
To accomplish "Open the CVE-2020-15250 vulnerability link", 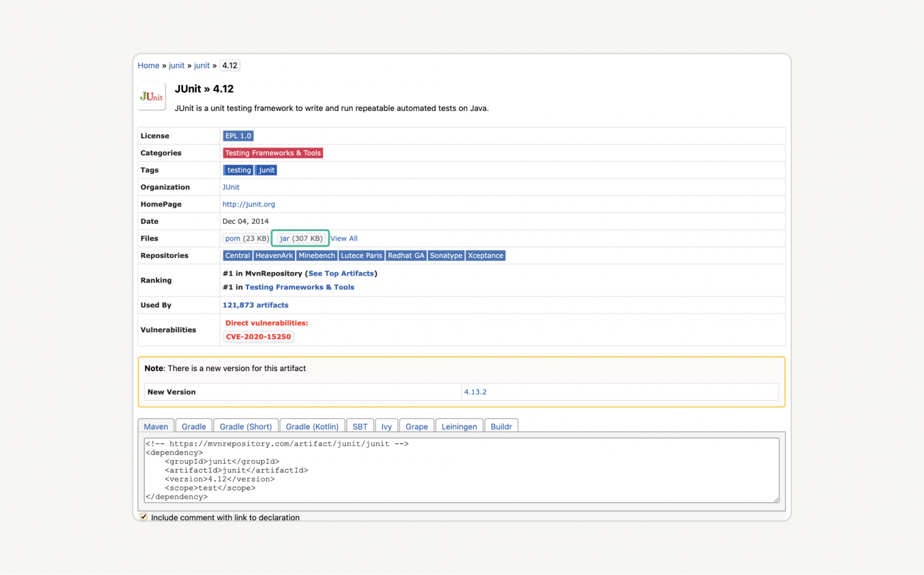I will tap(258, 337).
